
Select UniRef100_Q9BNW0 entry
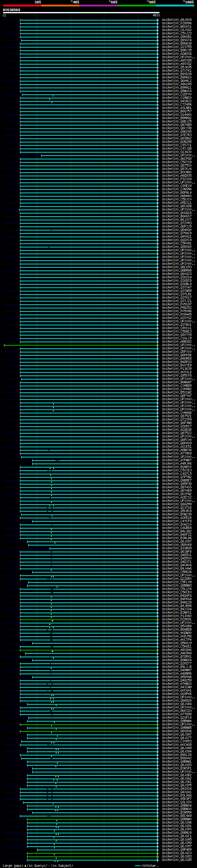point(177,819)
